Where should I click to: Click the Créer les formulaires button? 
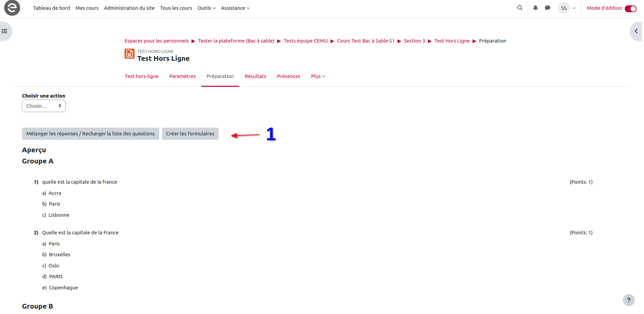coord(190,134)
